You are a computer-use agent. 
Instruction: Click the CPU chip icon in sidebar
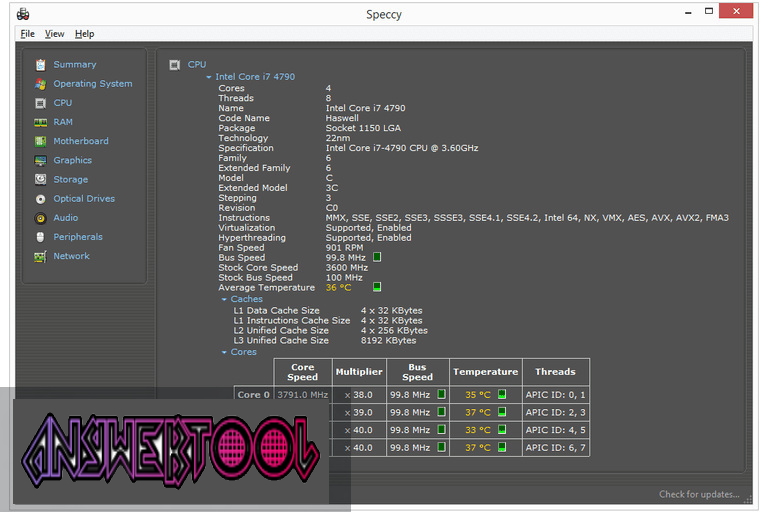click(x=40, y=103)
